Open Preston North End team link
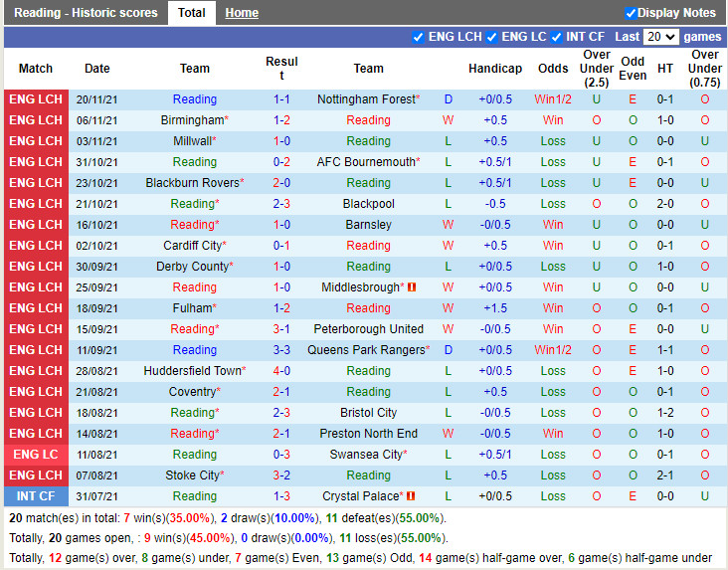This screenshot has height=570, width=728. click(x=368, y=434)
